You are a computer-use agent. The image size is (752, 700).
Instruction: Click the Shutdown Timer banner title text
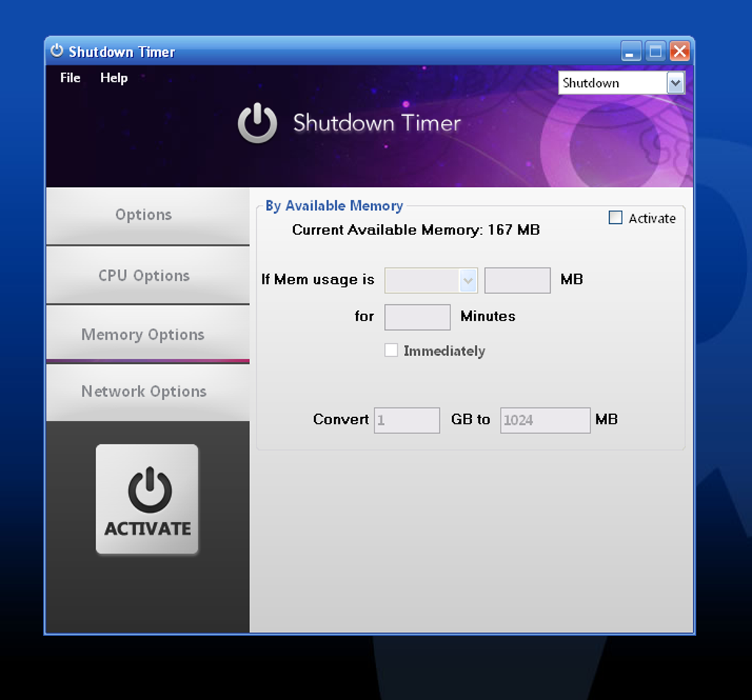(x=377, y=123)
